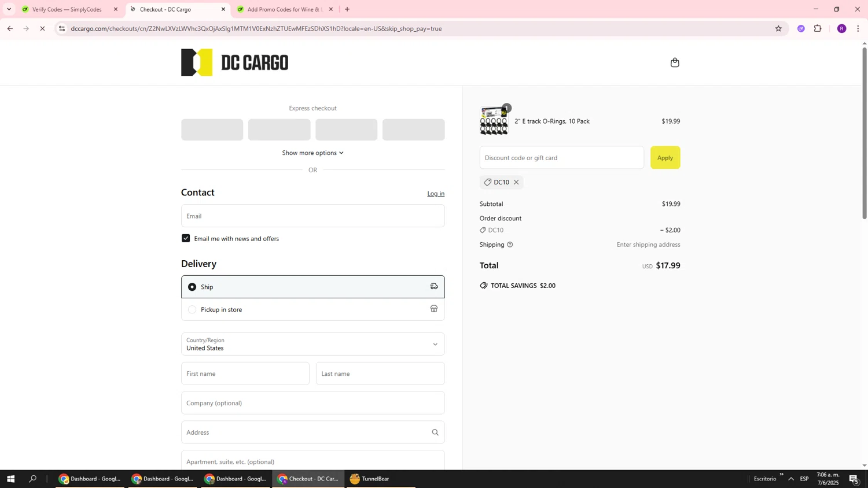
Task: Close the Verify Codes SimplyCodes tab
Action: pos(116,9)
